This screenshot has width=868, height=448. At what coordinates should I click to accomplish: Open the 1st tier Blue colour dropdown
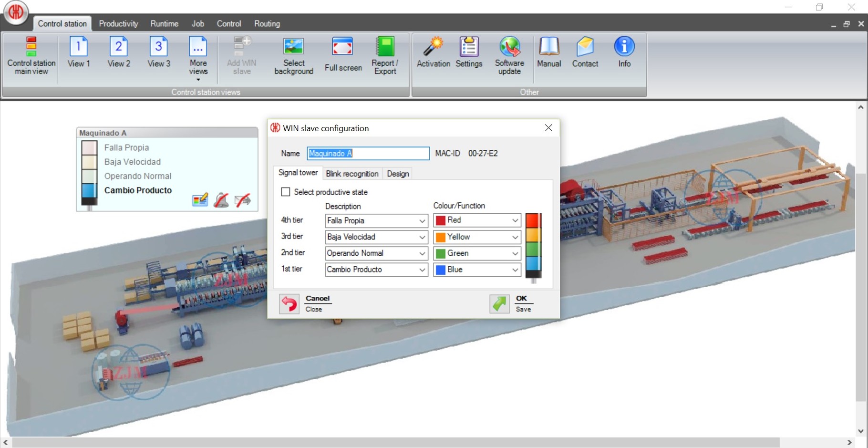coord(515,270)
